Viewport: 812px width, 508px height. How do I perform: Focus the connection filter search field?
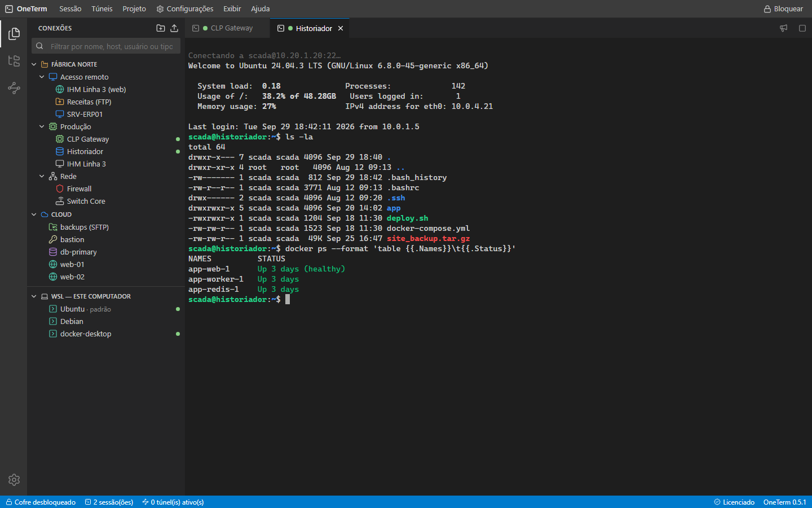pyautogui.click(x=106, y=46)
